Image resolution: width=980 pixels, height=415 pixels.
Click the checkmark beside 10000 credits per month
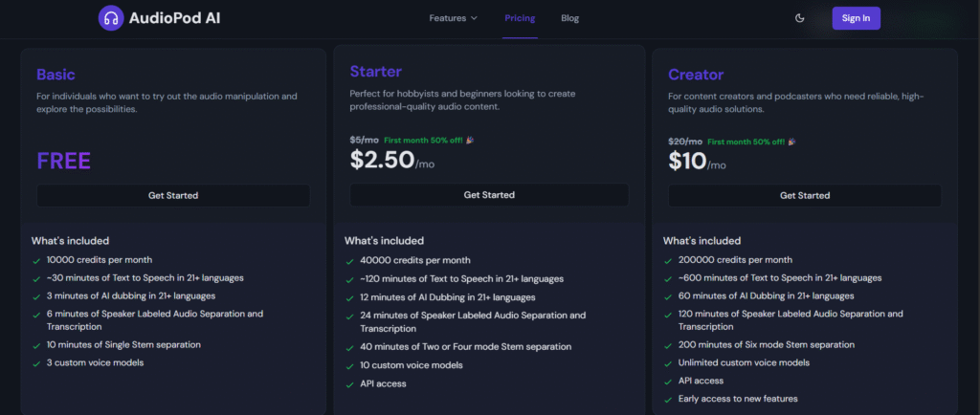[x=36, y=260]
